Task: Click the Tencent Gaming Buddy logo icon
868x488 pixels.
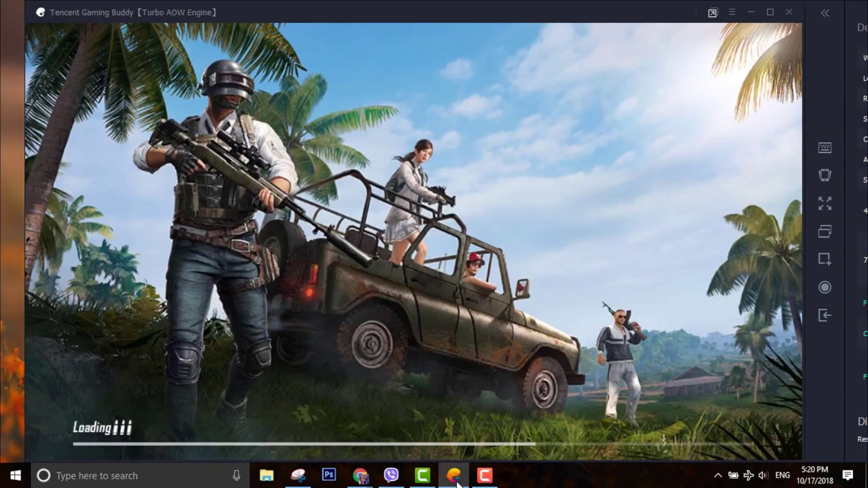Action: 41,12
